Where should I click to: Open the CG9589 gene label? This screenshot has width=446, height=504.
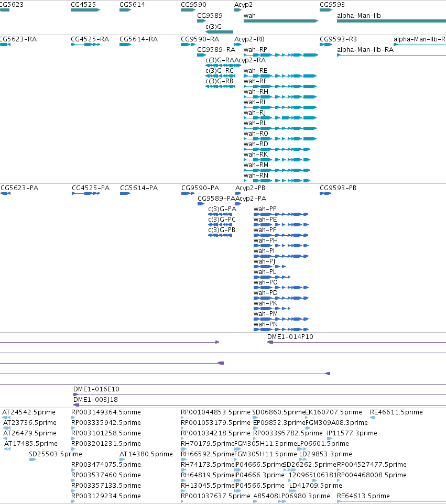[x=210, y=15]
